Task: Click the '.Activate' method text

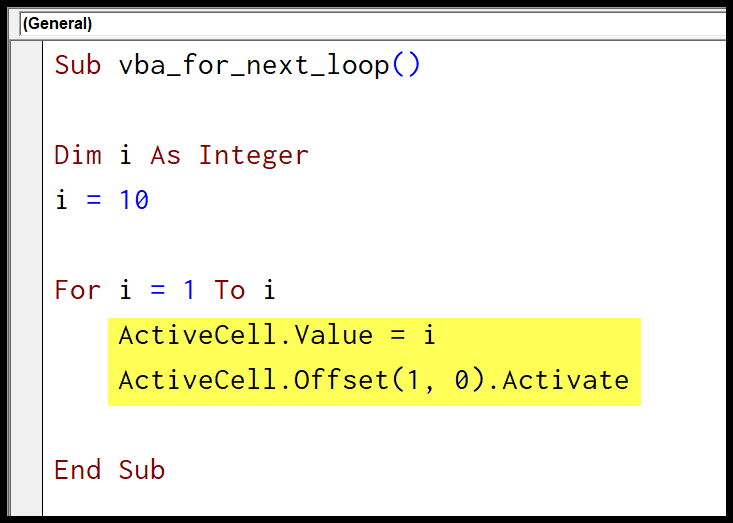Action: 565,380
